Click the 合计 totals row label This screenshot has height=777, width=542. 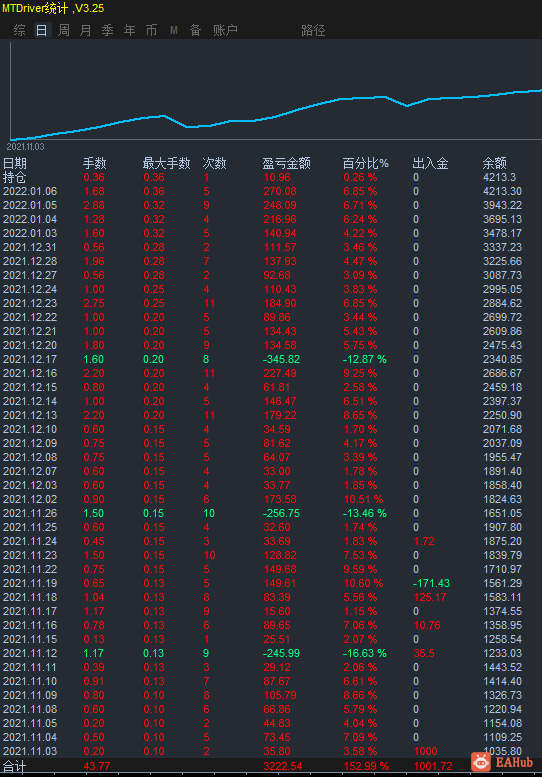click(x=14, y=767)
